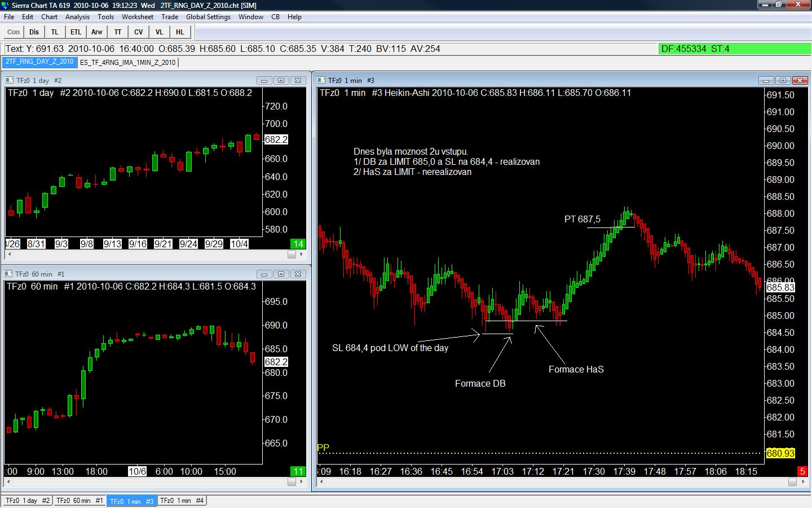Click the Dis disconnect toolbar button
The width and height of the screenshot is (812, 508).
coord(34,32)
